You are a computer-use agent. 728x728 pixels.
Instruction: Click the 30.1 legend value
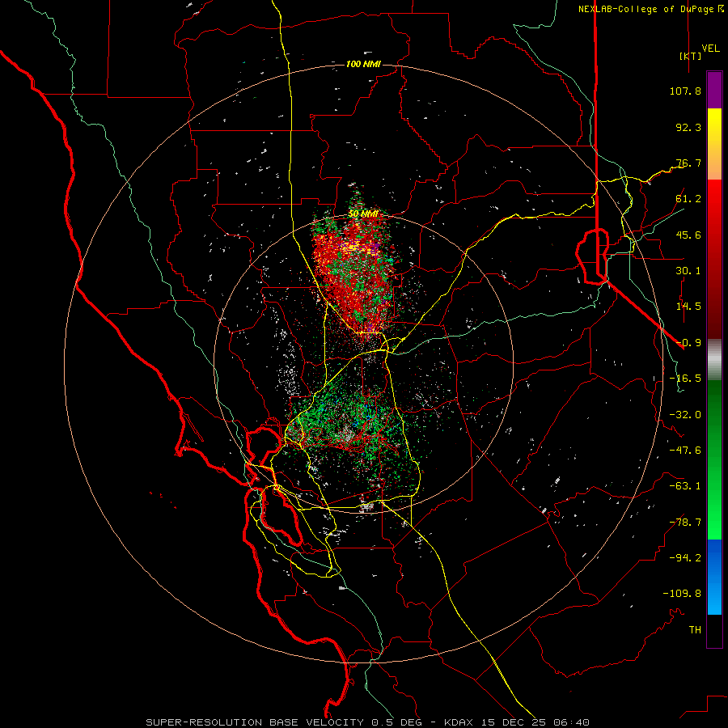point(688,271)
